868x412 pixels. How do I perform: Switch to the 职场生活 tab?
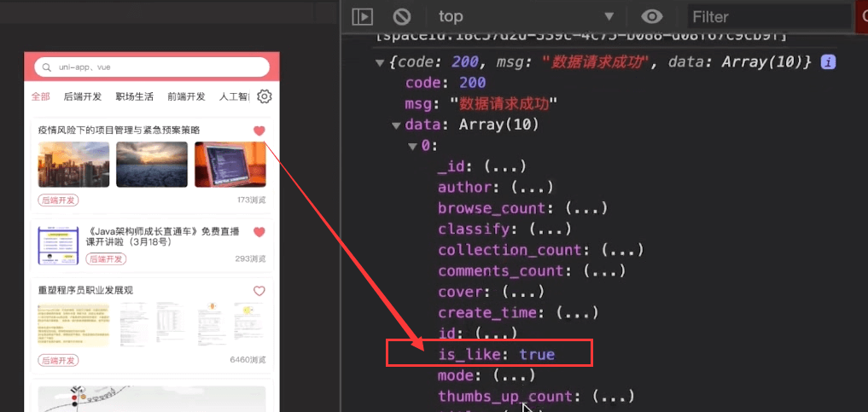click(x=135, y=96)
